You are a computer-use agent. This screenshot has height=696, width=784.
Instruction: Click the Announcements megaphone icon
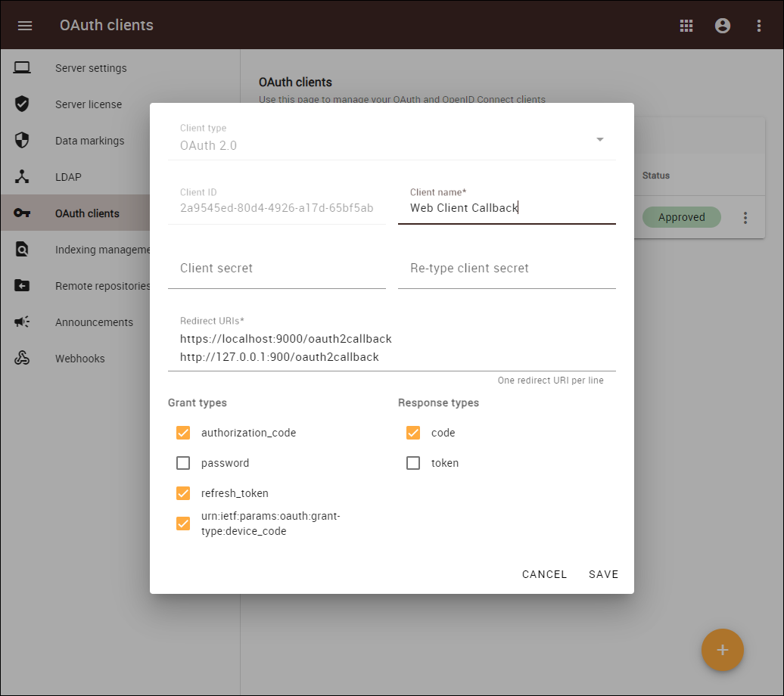tap(22, 322)
